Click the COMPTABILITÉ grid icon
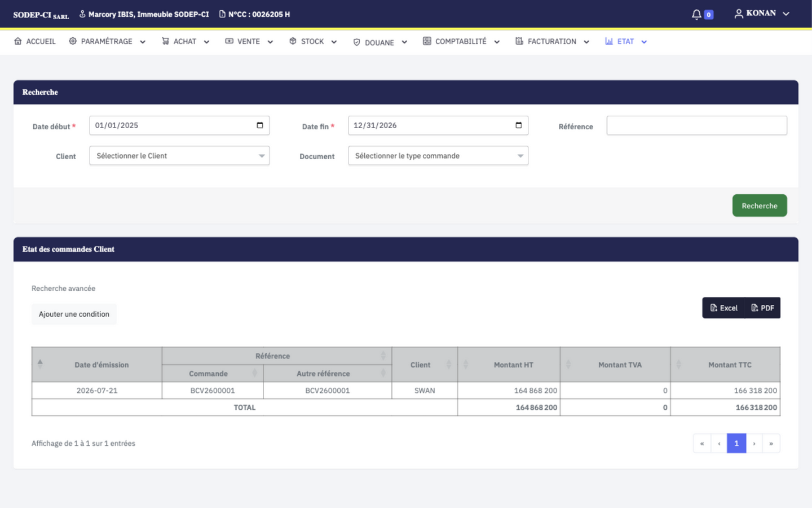This screenshot has height=508, width=812. pos(427,41)
